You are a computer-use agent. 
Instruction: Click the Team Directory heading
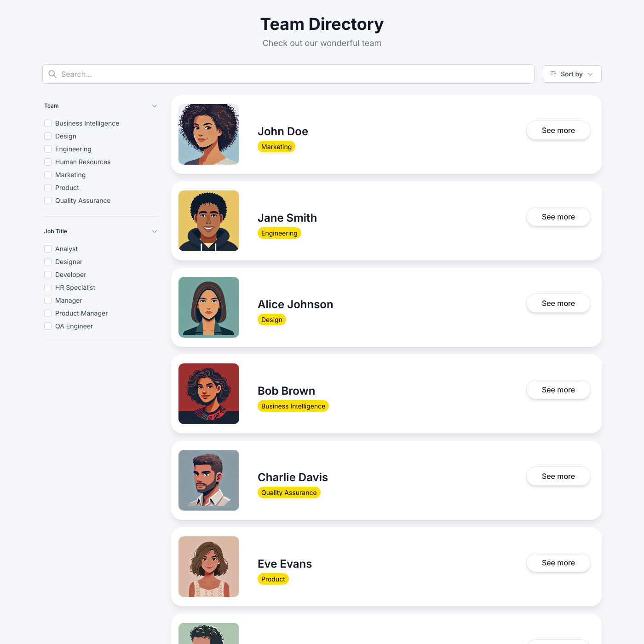click(322, 24)
